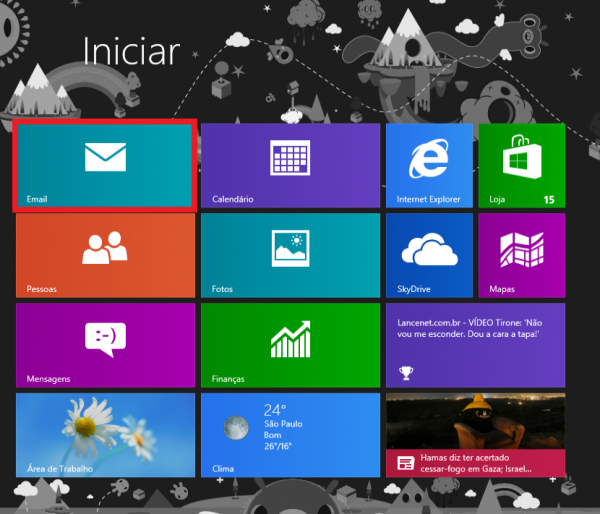
Task: Click the Clima label on the weather tile
Action: coord(223,469)
